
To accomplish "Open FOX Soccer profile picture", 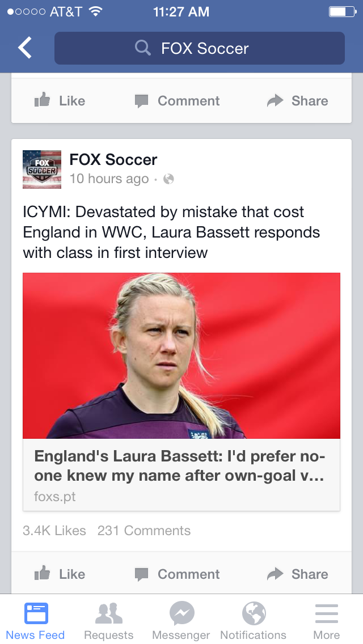I will (42, 169).
